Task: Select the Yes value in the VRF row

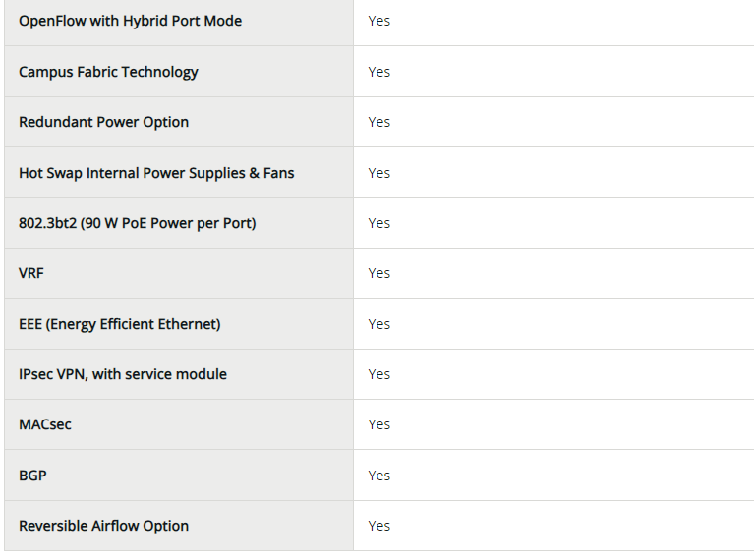Action: (378, 273)
